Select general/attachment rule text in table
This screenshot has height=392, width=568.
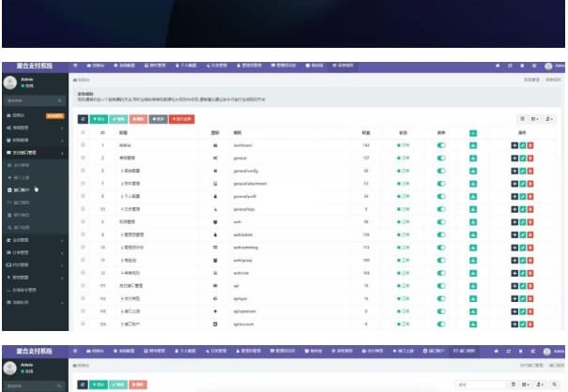[x=251, y=184]
